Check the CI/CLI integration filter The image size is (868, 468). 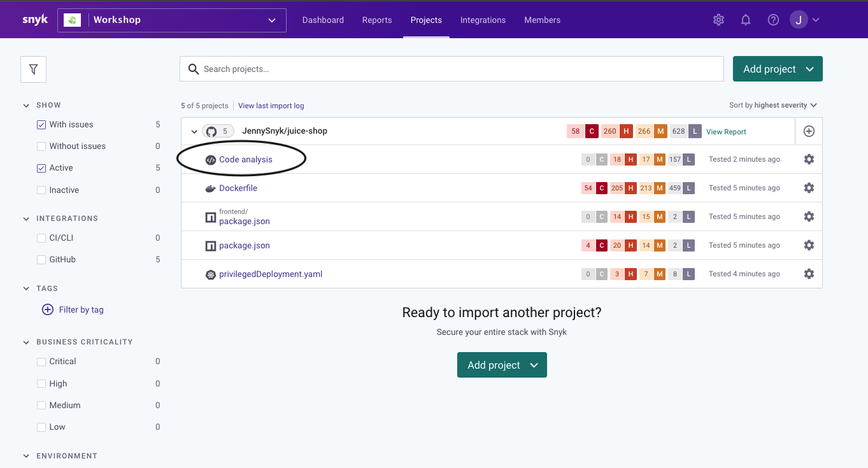tap(41, 238)
